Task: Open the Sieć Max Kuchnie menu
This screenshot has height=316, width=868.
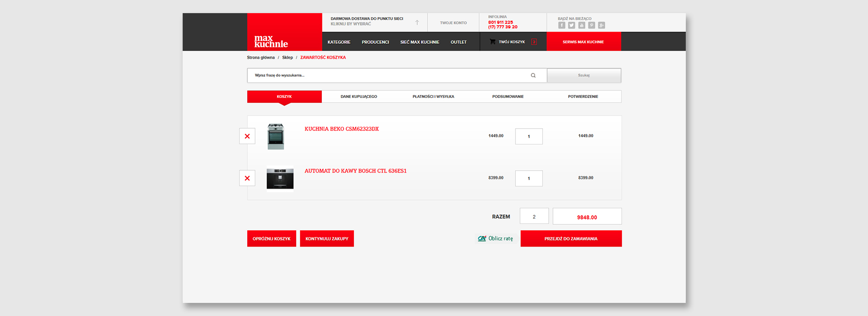Action: (420, 42)
